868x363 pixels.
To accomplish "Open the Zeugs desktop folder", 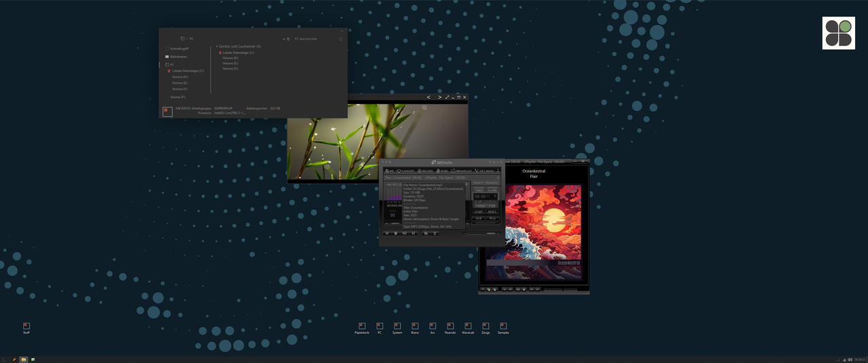I will [486, 328].
